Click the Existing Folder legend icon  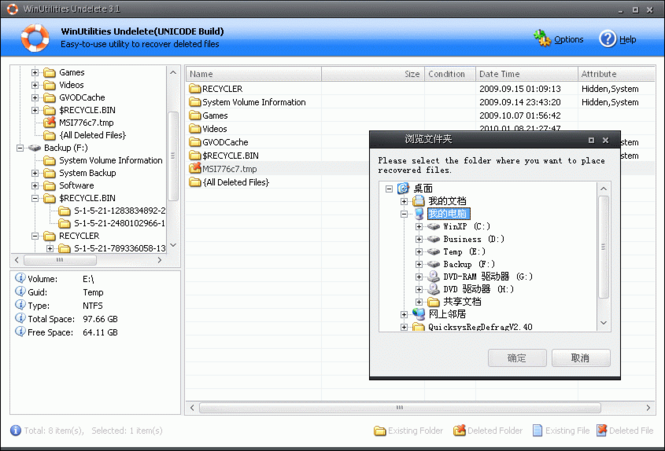click(380, 431)
